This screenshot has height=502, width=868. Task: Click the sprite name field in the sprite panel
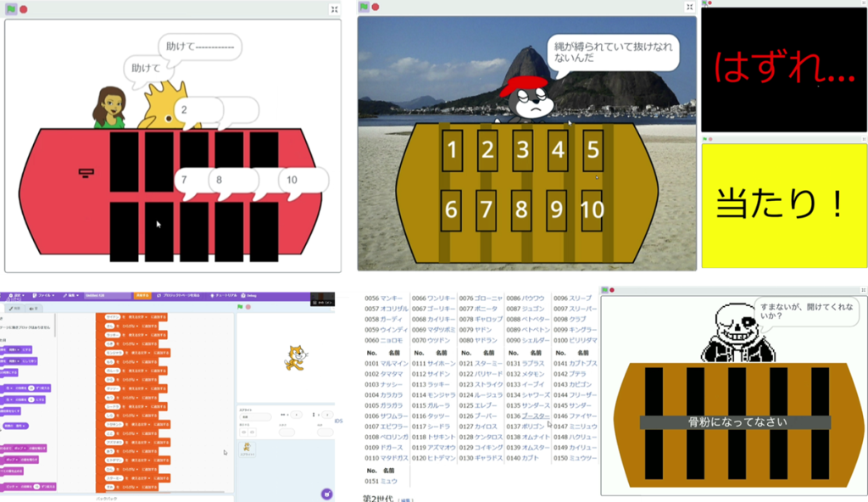255,416
